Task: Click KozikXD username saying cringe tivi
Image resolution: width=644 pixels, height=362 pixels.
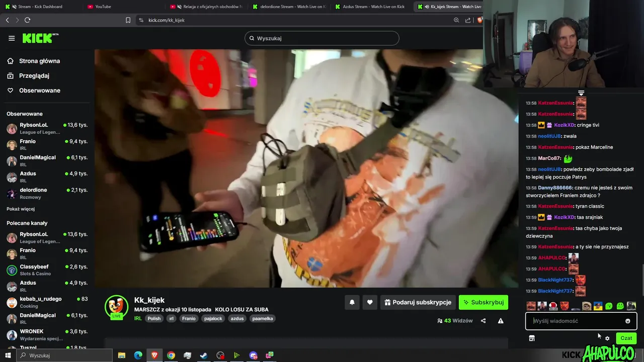Action: click(564, 125)
